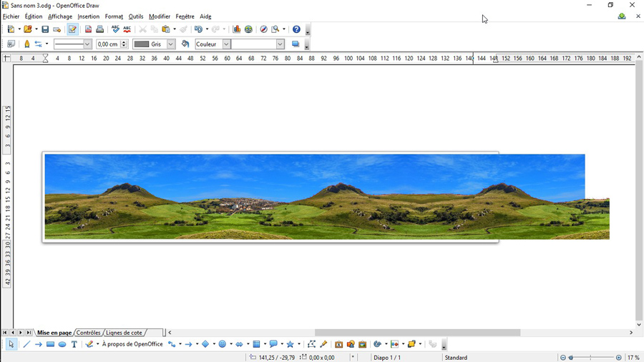Select the Ellipse drawing tool
Viewport: 644px width, 362px height.
[62, 344]
